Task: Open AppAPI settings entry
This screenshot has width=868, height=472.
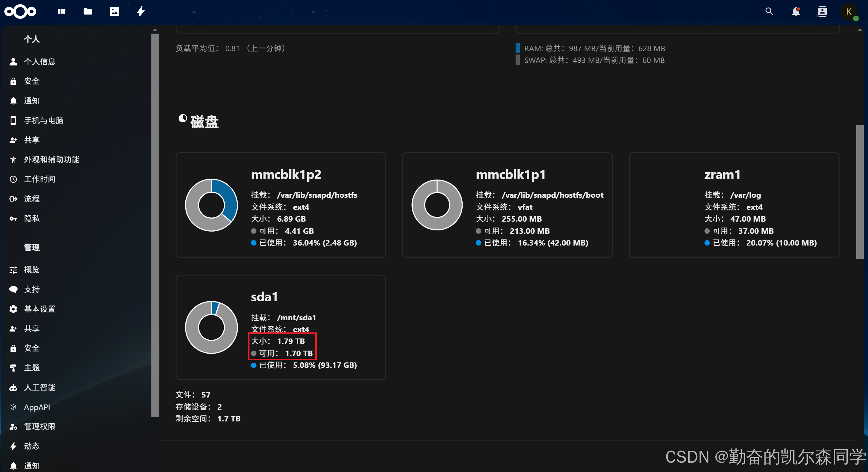Action: [x=37, y=407]
